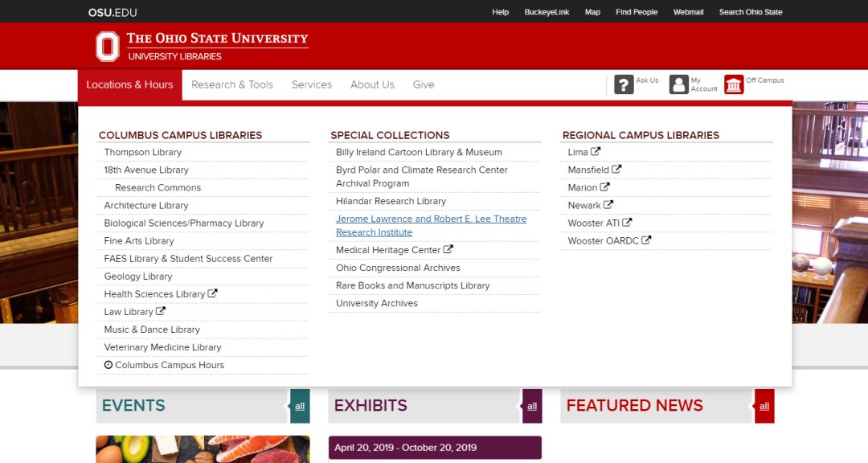Click external link icon beside Health Sciences Library

pyautogui.click(x=212, y=293)
